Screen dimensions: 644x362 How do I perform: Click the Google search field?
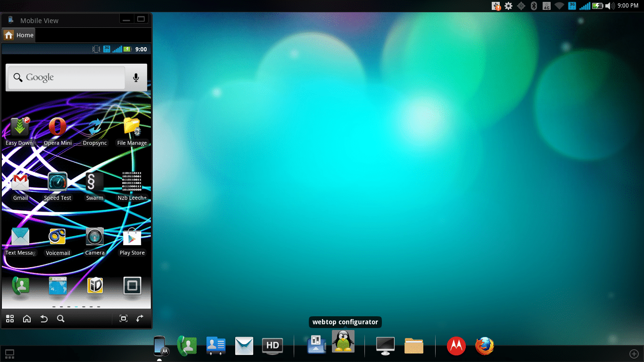tap(66, 77)
